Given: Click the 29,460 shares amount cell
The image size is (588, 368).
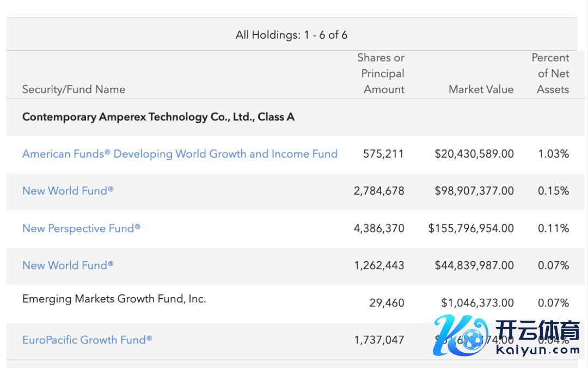Looking at the screenshot, I should [387, 303].
